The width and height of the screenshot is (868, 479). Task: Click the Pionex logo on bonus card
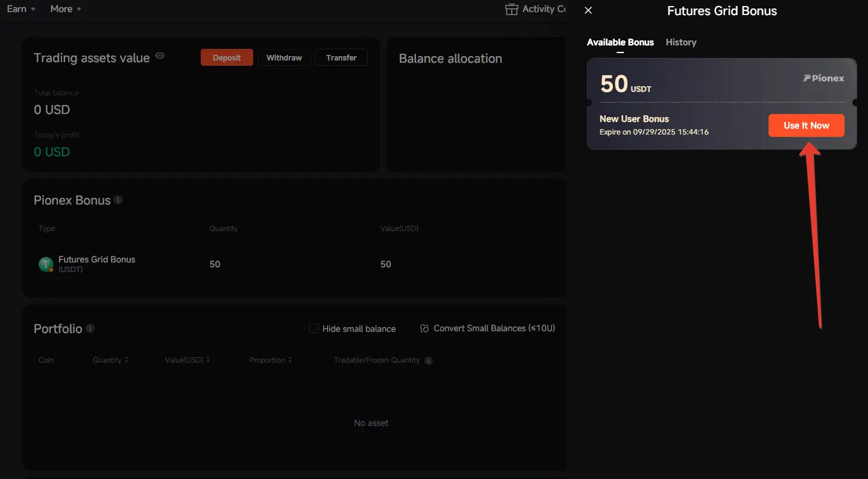pyautogui.click(x=823, y=78)
